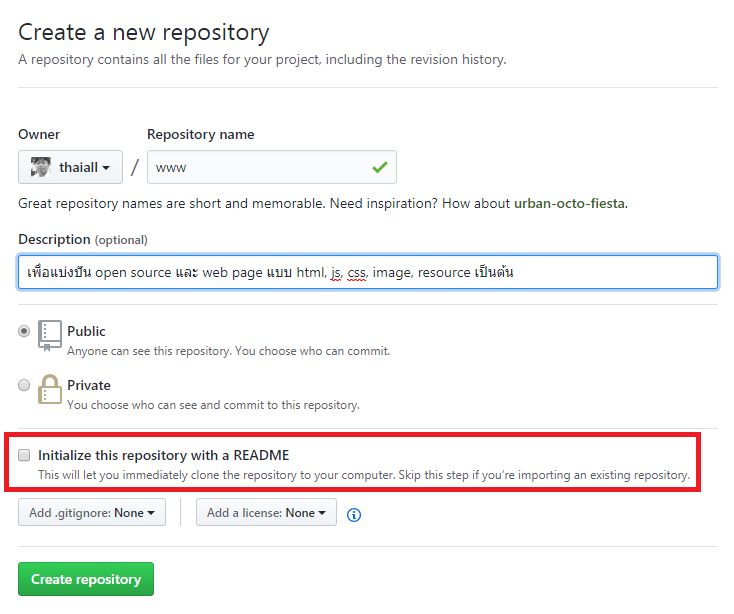Click the Private option label

pyautogui.click(x=89, y=385)
